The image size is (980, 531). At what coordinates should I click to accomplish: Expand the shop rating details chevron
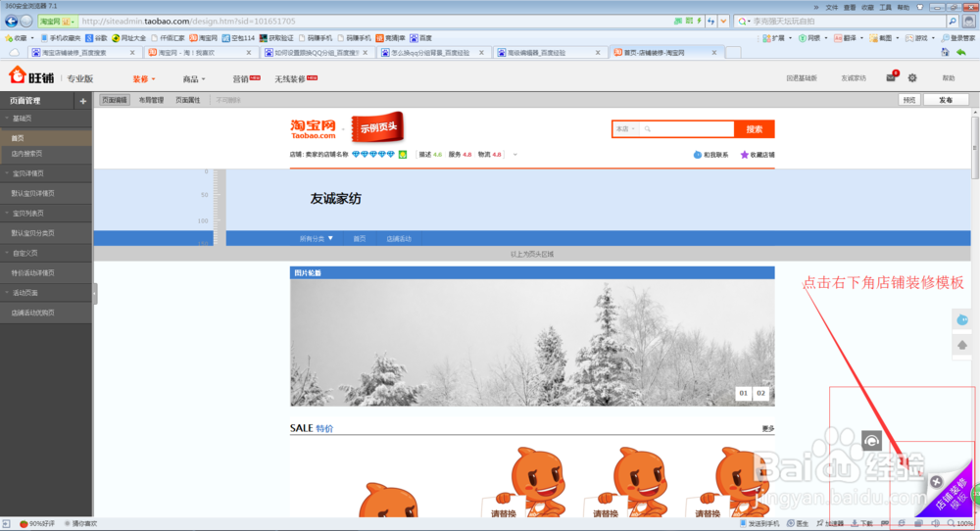click(515, 155)
